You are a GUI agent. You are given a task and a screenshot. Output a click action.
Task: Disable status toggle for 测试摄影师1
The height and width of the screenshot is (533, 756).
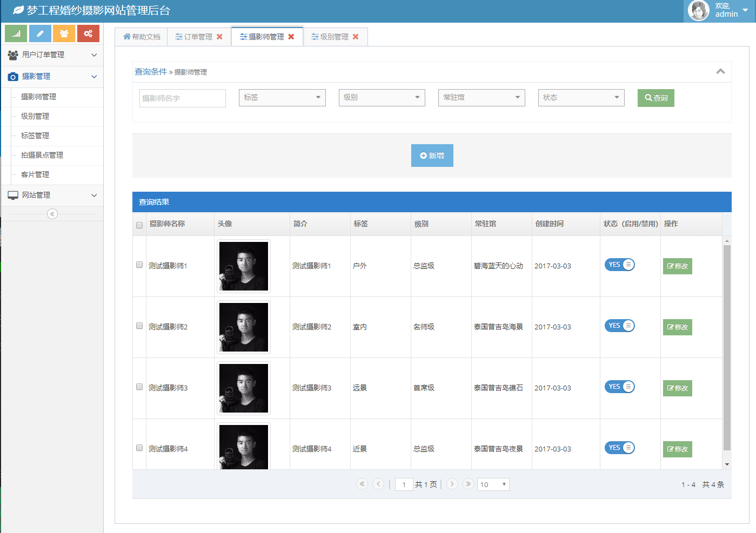click(x=619, y=265)
